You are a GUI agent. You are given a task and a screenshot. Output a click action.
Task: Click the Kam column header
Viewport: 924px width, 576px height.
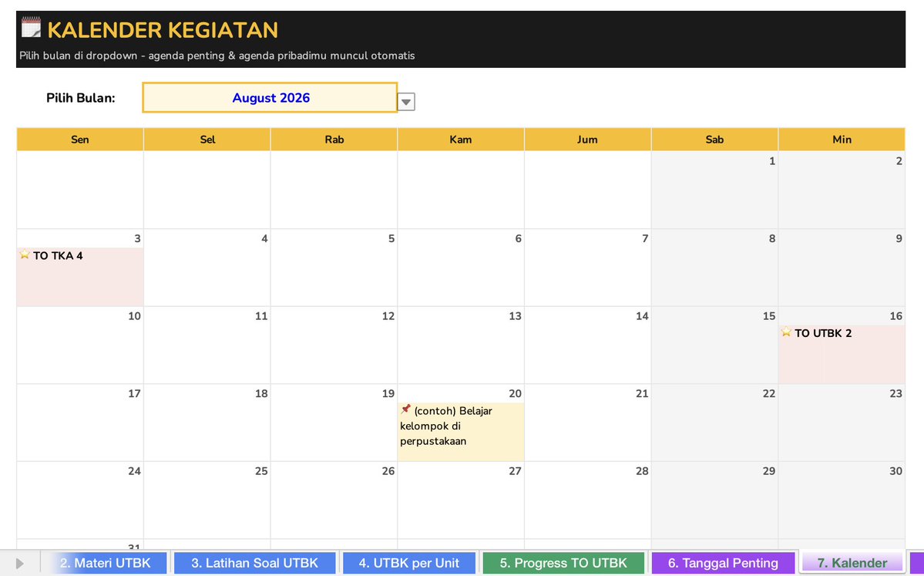tap(461, 139)
